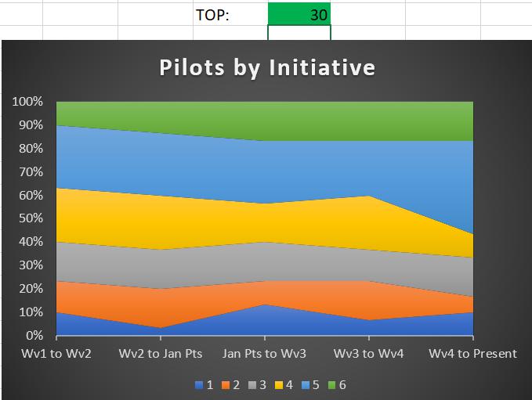This screenshot has width=532, height=400.
Task: Click the Wv4 to Present axis label
Action: click(472, 354)
